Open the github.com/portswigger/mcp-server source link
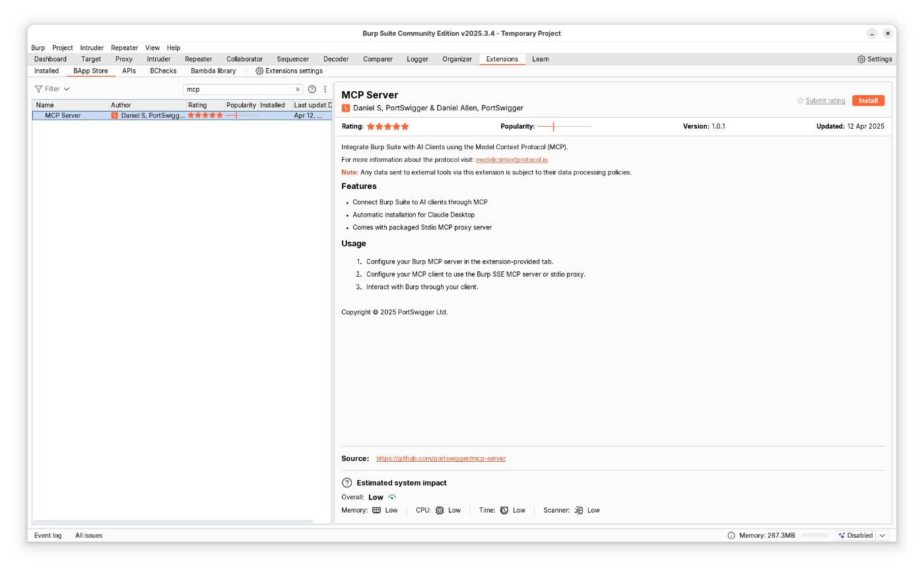 pos(441,458)
